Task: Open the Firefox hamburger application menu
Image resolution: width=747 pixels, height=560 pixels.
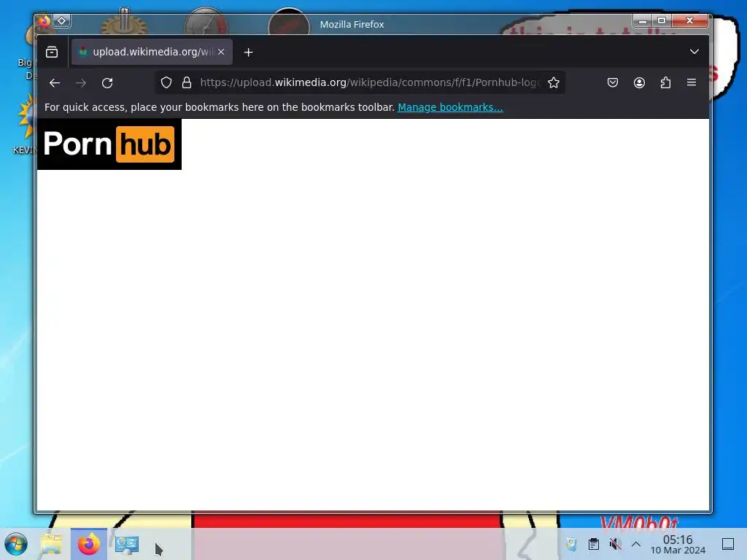Action: coord(692,83)
